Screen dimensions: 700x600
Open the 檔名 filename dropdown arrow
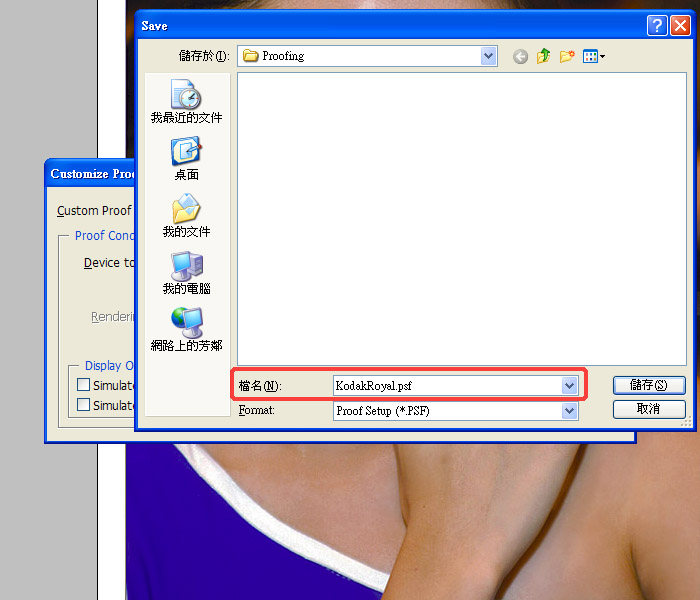point(569,385)
